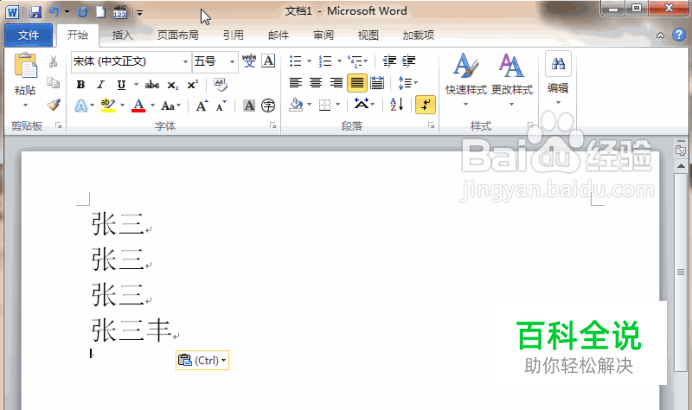Click the Copy icon in clipboard group
The width and height of the screenshot is (692, 410).
(53, 83)
